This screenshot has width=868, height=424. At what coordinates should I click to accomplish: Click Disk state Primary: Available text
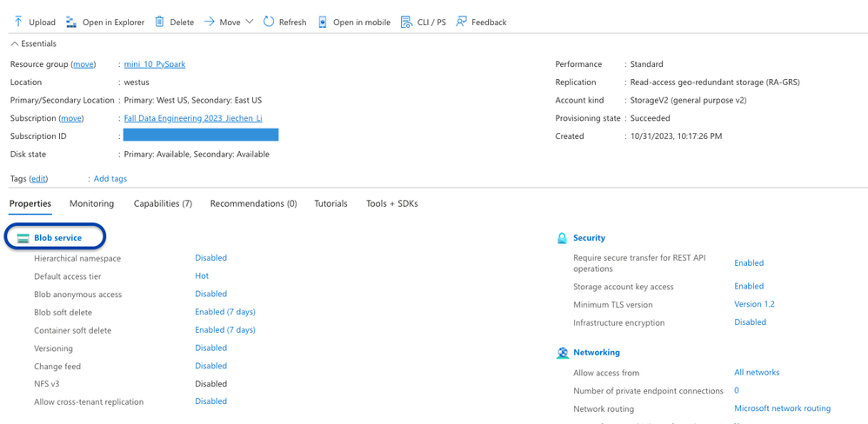tap(197, 155)
